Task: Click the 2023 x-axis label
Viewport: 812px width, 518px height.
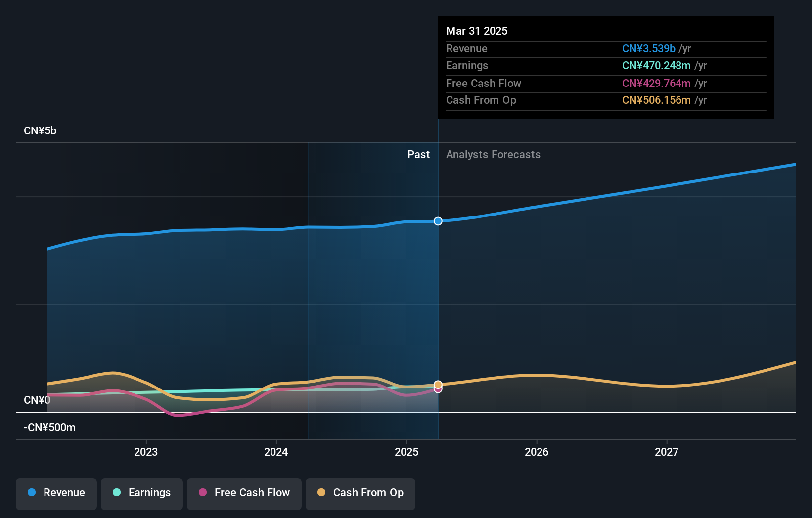Action: pos(146,452)
